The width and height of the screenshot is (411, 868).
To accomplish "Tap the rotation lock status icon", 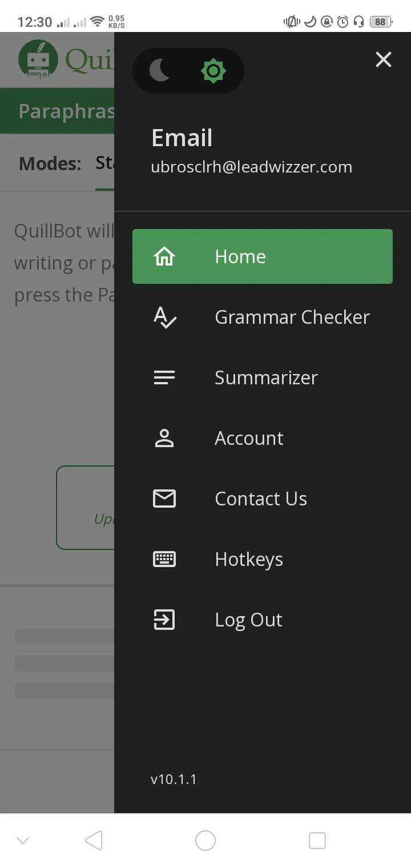I will click(x=327, y=22).
